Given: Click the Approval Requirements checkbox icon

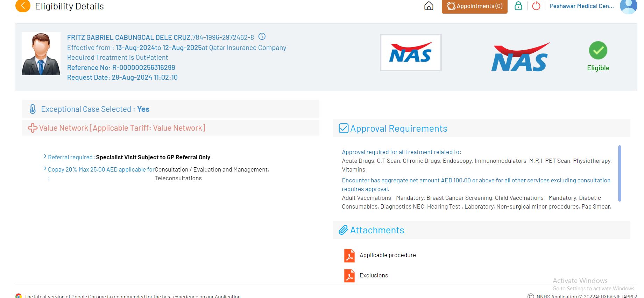Looking at the screenshot, I should (x=344, y=129).
